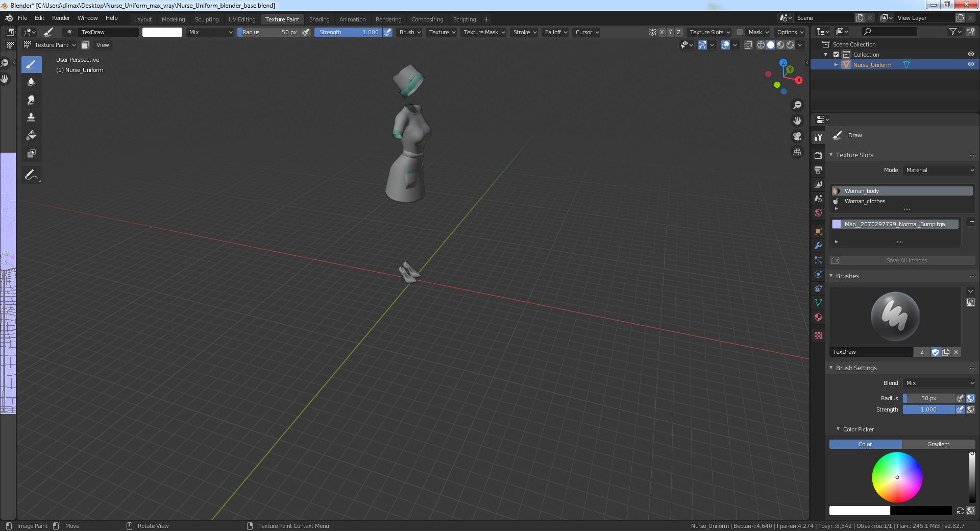This screenshot has width=980, height=531.
Task: Open the Material properties tab
Action: pos(818,317)
